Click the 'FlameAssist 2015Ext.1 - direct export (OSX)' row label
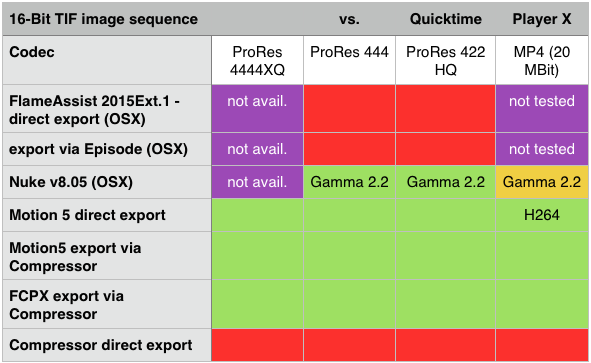 coord(107,109)
